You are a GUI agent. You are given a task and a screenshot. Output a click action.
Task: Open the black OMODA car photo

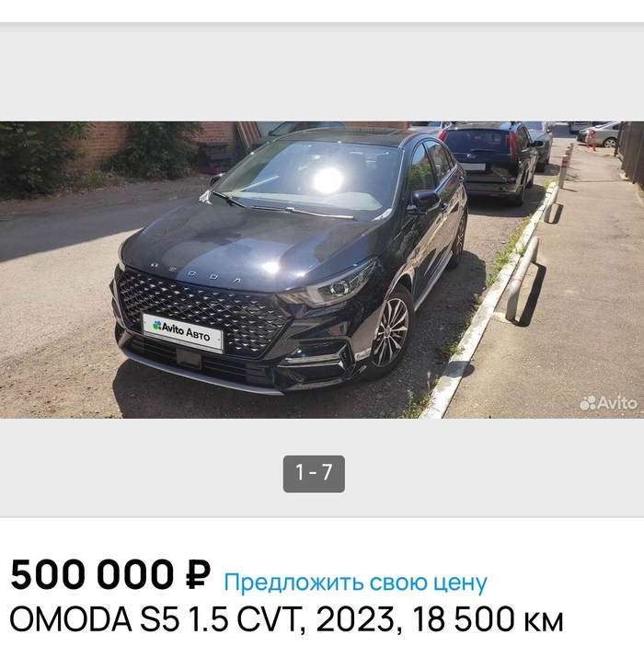(322, 270)
